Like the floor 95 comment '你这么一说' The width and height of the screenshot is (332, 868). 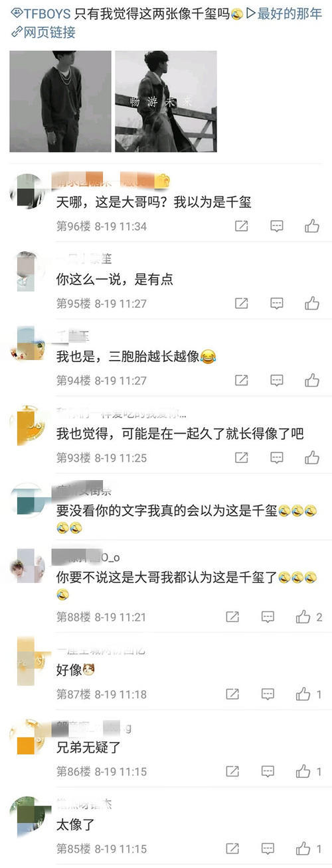(312, 303)
